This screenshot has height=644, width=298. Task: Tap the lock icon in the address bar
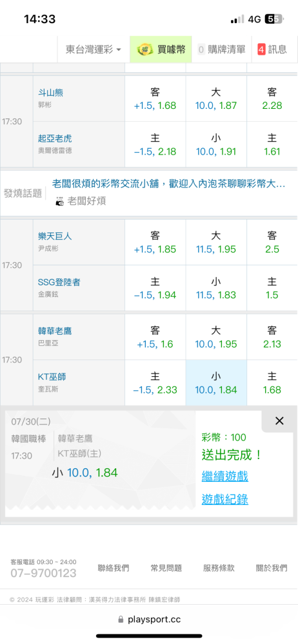(x=121, y=619)
